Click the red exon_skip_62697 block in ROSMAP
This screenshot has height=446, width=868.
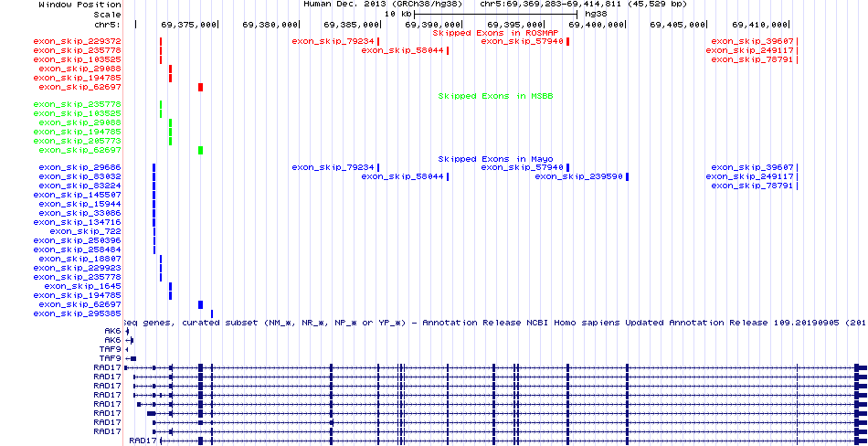click(x=200, y=87)
